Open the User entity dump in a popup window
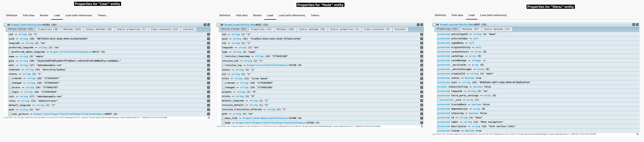Screen dimensions: 644x142 point(209,25)
